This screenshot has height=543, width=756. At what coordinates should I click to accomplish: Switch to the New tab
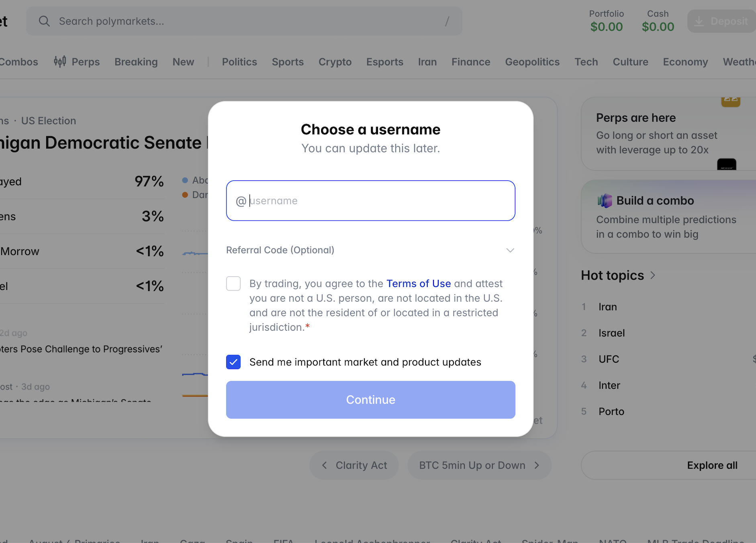click(x=183, y=62)
